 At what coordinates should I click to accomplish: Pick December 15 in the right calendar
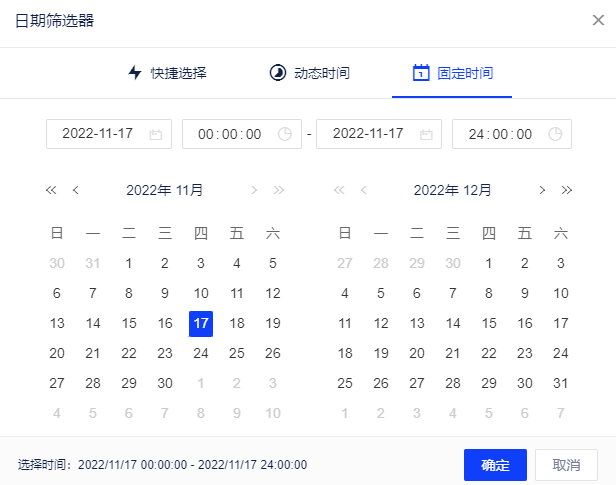click(x=489, y=323)
